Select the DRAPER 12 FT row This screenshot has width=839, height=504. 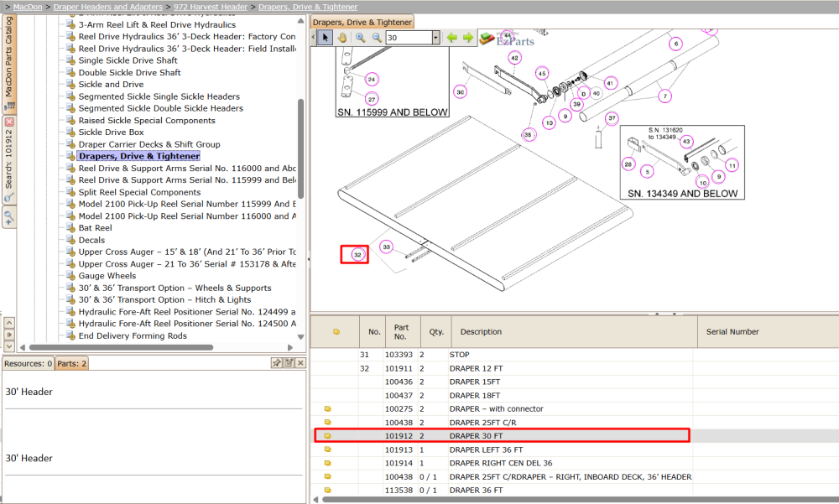(x=501, y=368)
